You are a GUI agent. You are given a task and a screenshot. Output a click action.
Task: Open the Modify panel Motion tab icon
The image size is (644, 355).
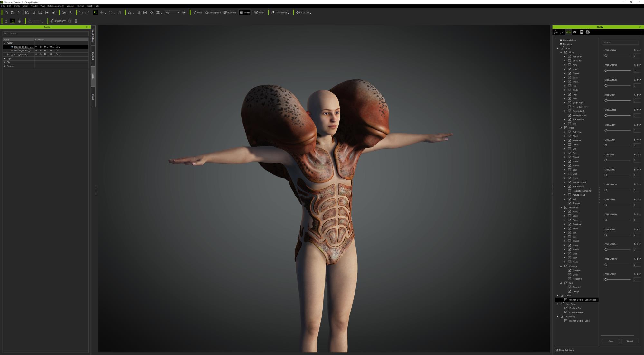coord(562,32)
